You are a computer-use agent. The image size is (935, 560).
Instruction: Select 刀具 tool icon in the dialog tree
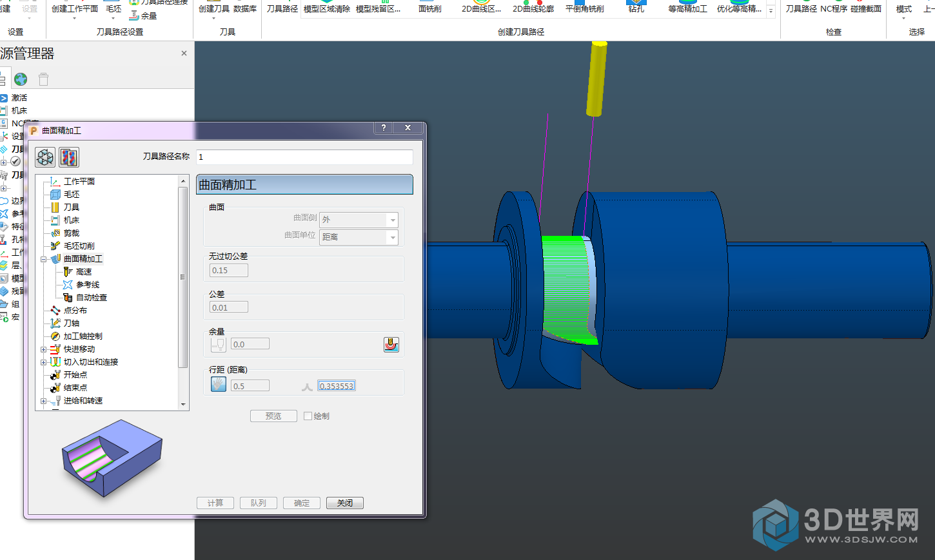click(55, 207)
